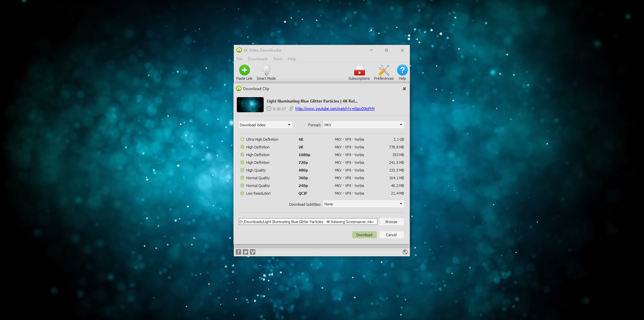This screenshot has height=320, width=644.
Task: Click the 21.4 MB size value
Action: pos(397,193)
